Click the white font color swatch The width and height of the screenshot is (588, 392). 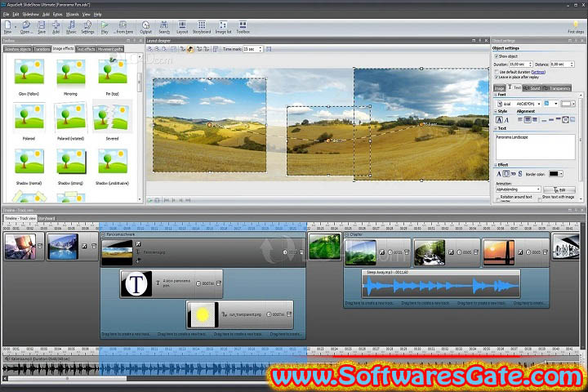pyautogui.click(x=566, y=104)
